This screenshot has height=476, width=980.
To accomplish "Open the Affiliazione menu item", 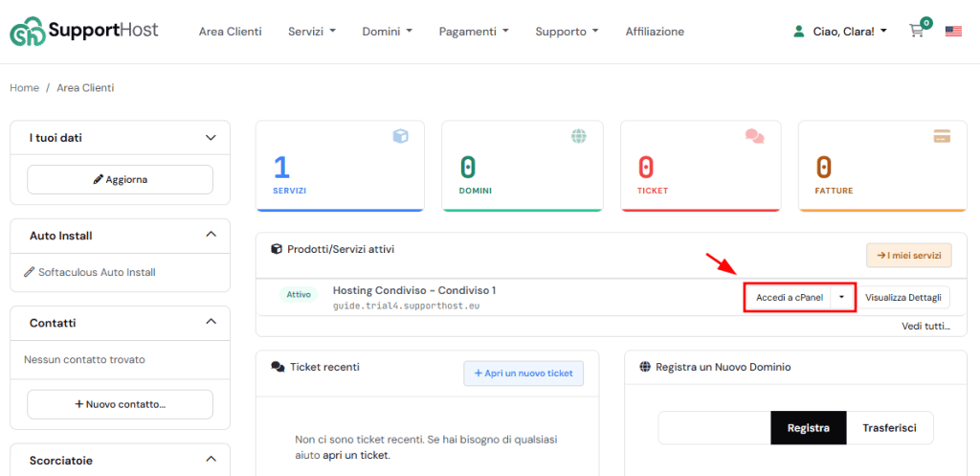I will click(x=655, y=32).
